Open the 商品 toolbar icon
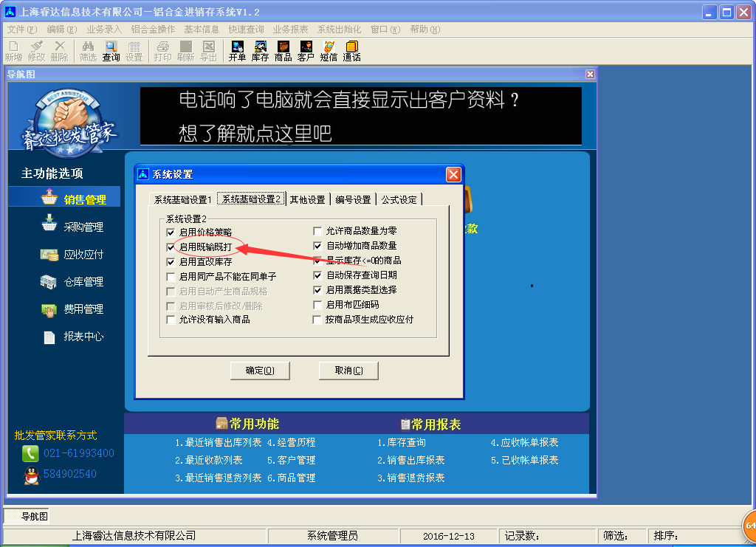 (283, 51)
